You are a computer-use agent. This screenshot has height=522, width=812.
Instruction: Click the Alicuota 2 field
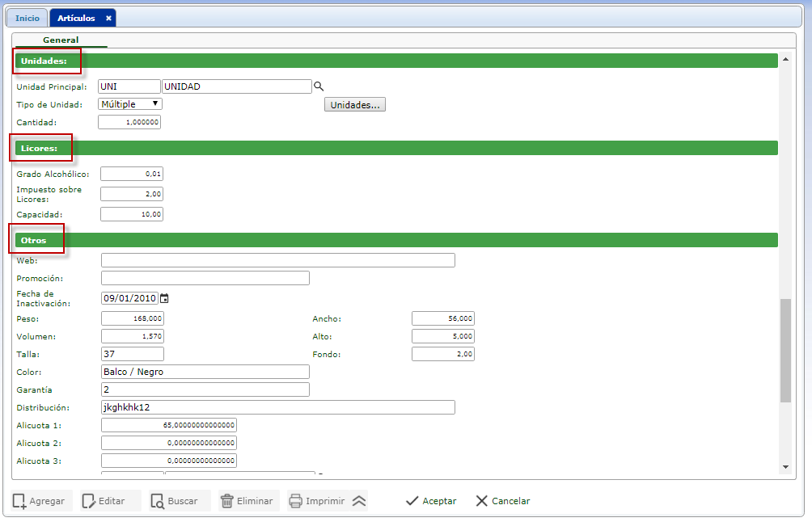[169, 443]
